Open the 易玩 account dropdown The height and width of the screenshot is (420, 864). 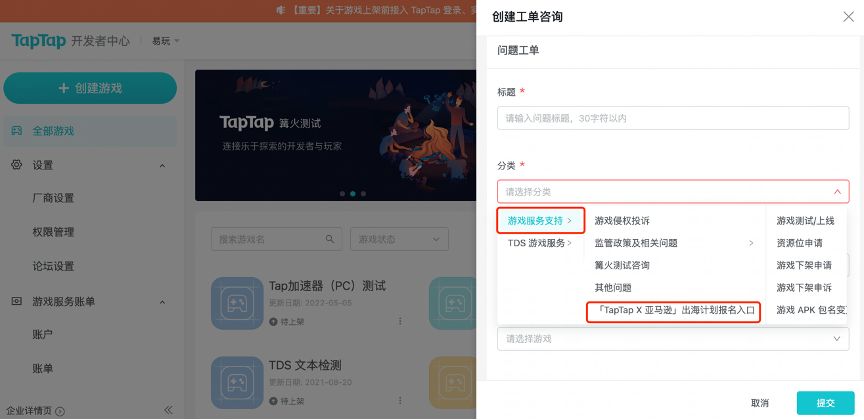click(166, 41)
